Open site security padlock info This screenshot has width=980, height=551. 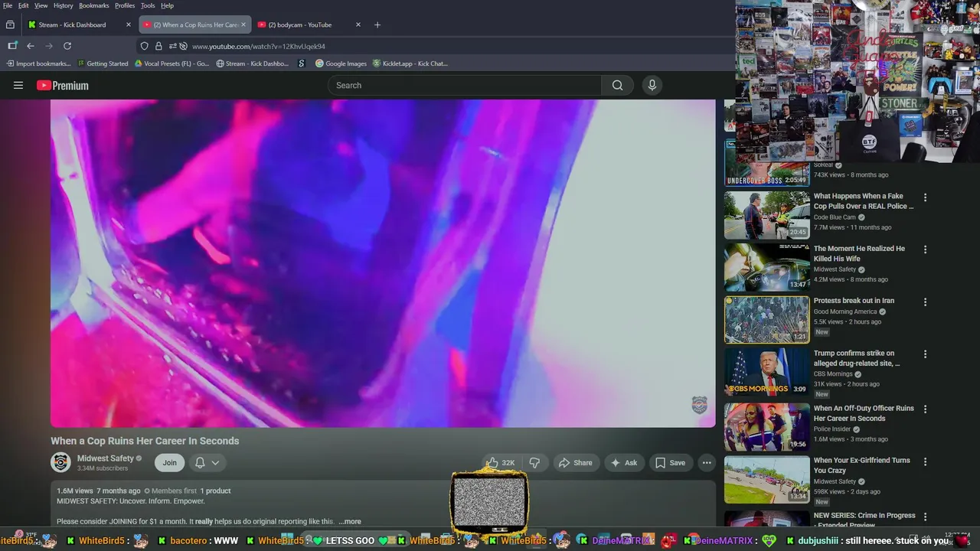[158, 46]
